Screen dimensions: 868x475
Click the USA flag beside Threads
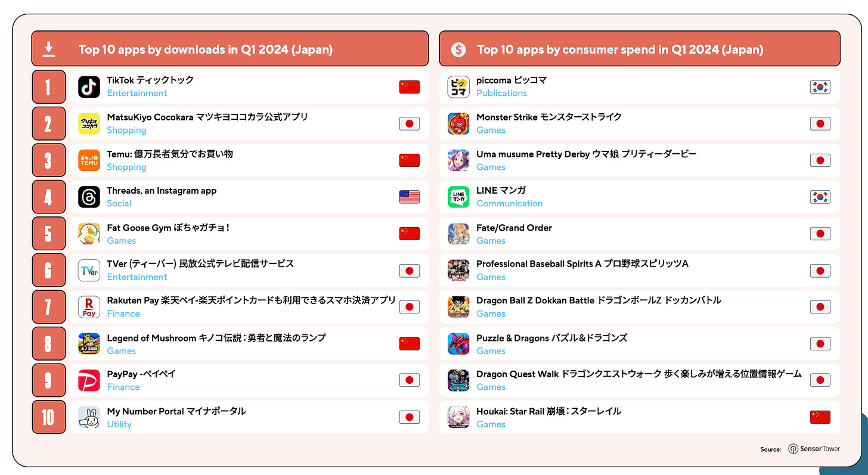coord(409,197)
